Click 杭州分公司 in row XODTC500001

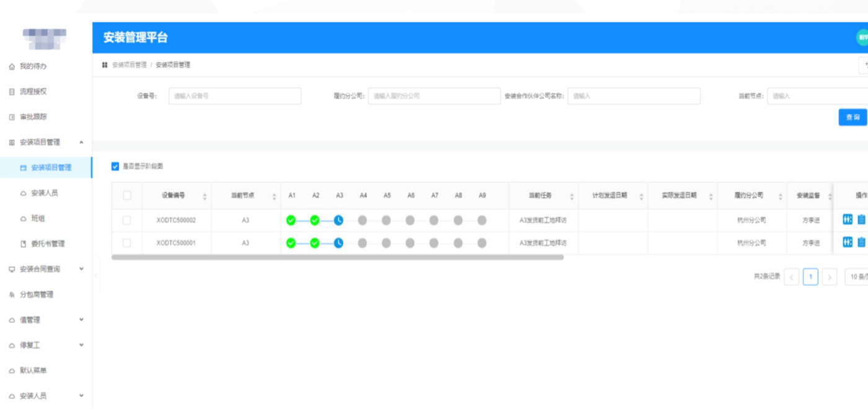click(751, 243)
